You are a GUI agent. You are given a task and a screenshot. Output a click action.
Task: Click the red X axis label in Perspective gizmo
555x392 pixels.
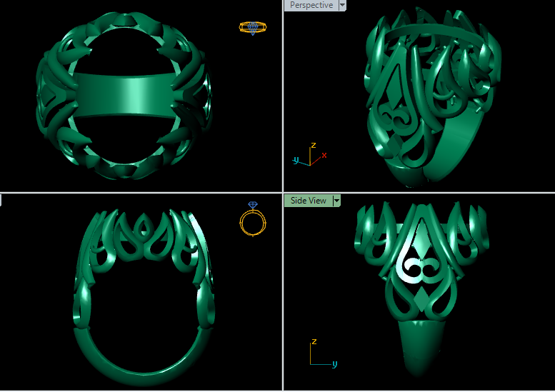324,155
